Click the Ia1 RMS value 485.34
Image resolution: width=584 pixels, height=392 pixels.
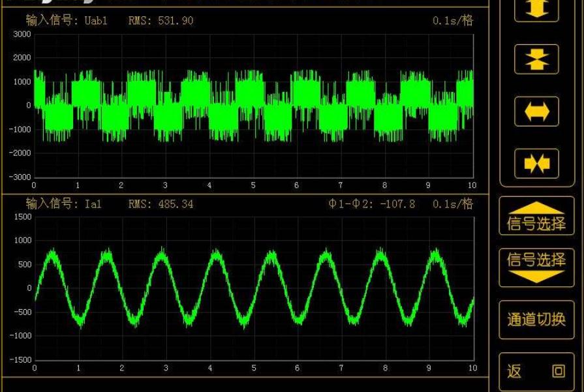click(176, 204)
